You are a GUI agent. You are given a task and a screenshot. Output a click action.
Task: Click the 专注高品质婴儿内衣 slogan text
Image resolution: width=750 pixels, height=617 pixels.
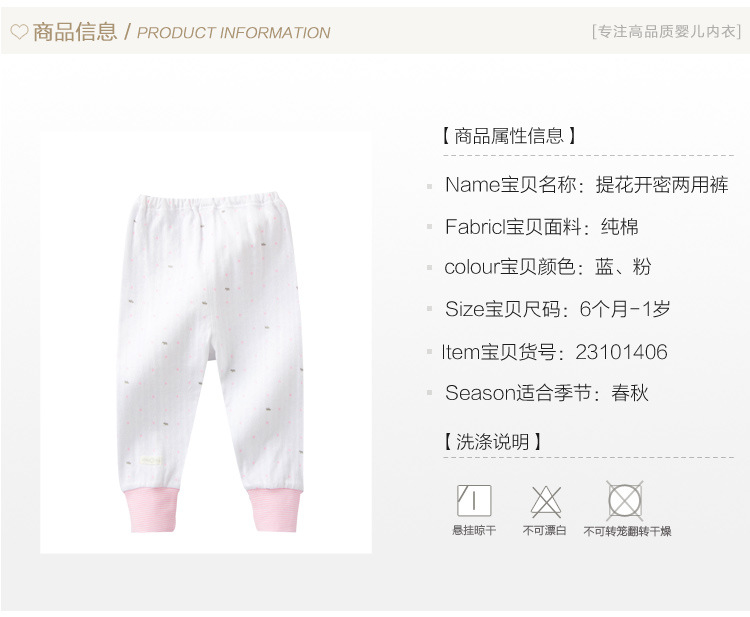[x=667, y=32]
